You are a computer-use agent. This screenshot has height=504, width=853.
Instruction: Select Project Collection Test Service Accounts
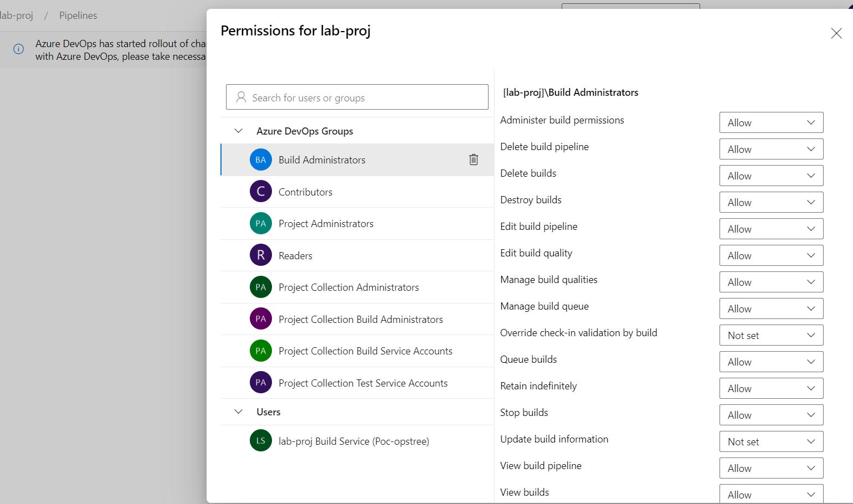357,383
